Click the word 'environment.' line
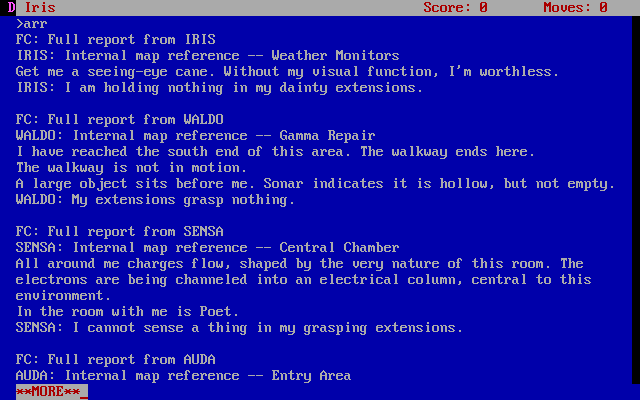640x400 pixels. pyautogui.click(x=63, y=296)
